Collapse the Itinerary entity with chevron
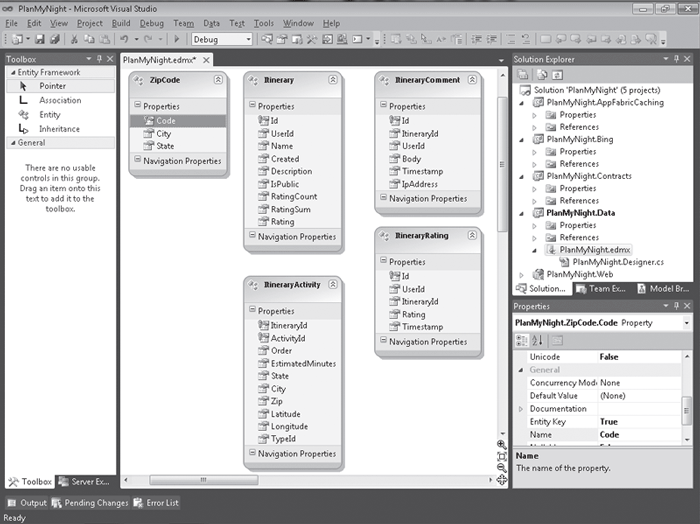Image resolution: width=700 pixels, height=524 pixels. coord(333,79)
